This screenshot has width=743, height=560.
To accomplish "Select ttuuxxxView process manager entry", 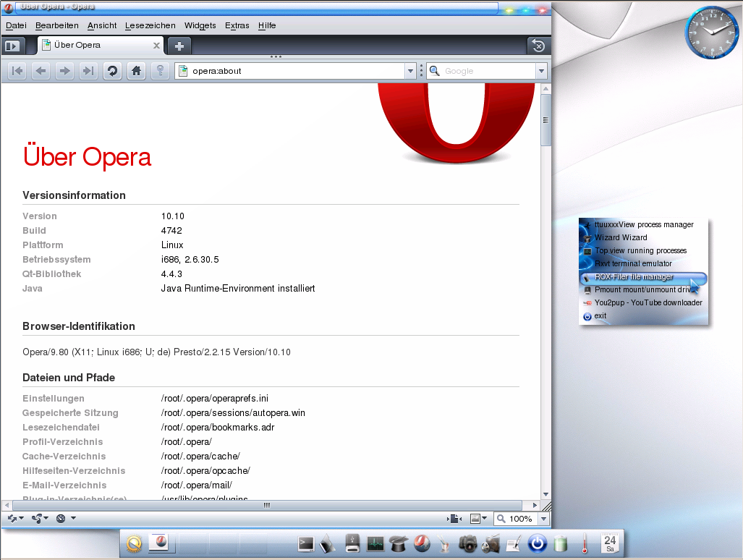I will (643, 224).
